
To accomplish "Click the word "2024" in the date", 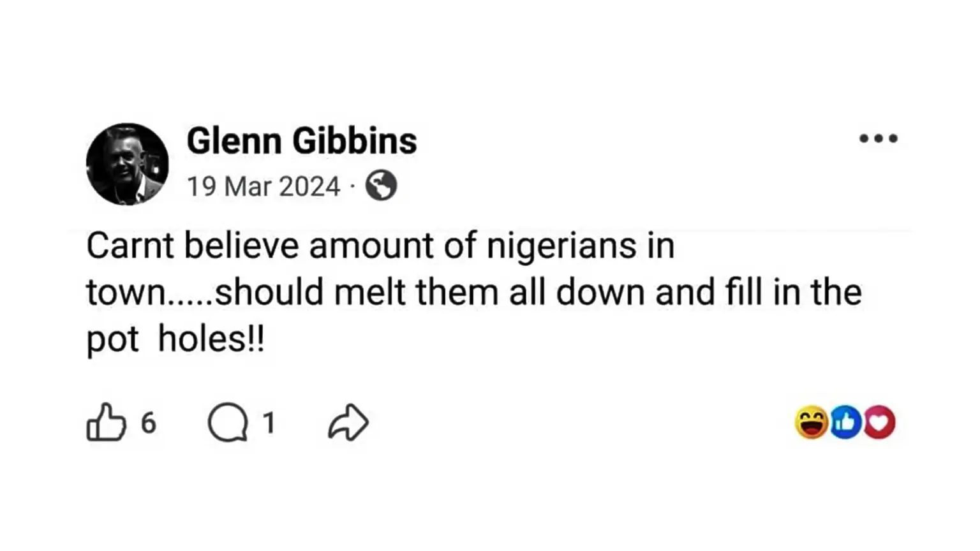I will 309,187.
